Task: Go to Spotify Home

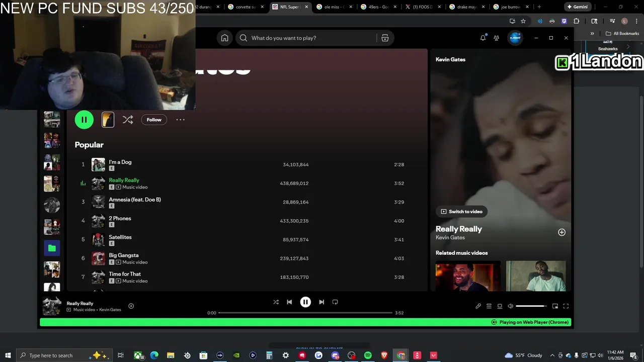Action: [225, 38]
